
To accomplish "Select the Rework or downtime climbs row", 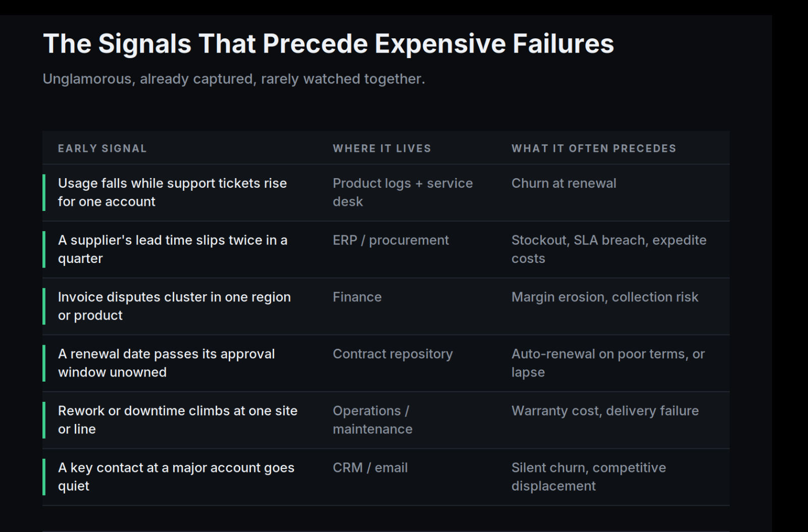I will tap(386, 420).
